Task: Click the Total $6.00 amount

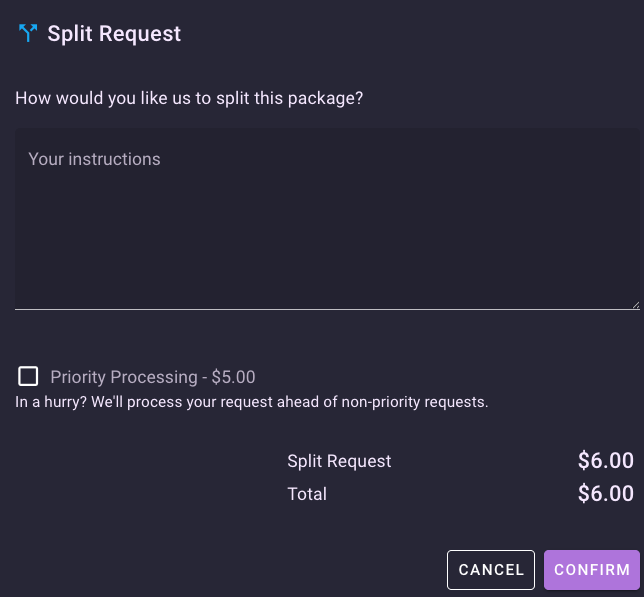Action: tap(605, 494)
